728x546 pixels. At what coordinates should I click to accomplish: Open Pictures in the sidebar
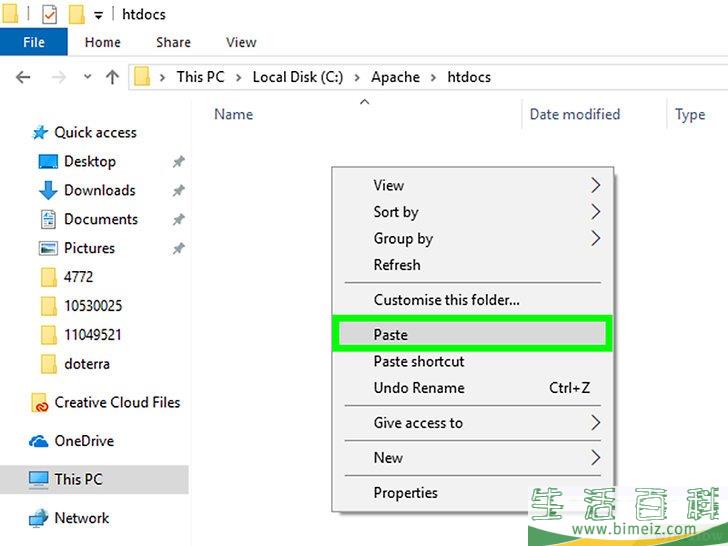pos(89,248)
